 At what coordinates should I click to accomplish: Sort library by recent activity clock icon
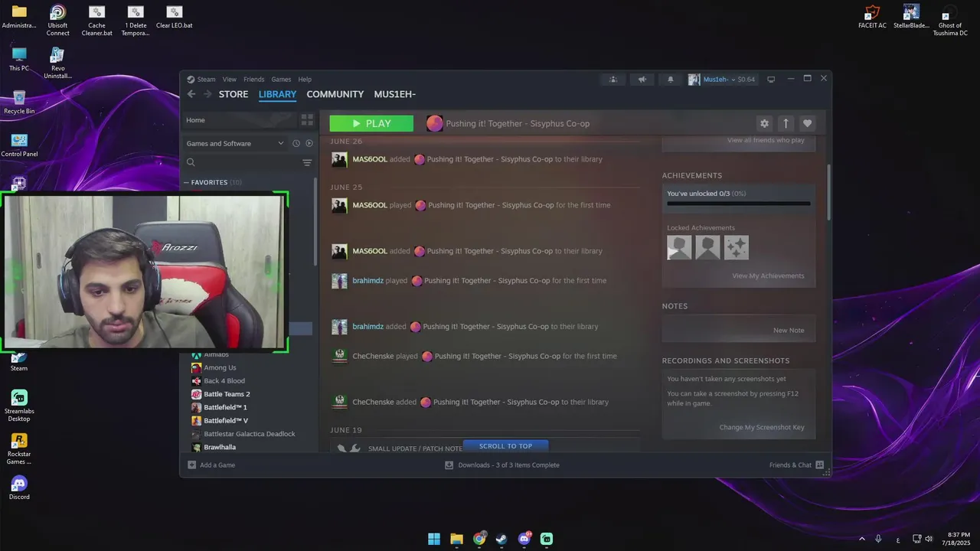296,143
